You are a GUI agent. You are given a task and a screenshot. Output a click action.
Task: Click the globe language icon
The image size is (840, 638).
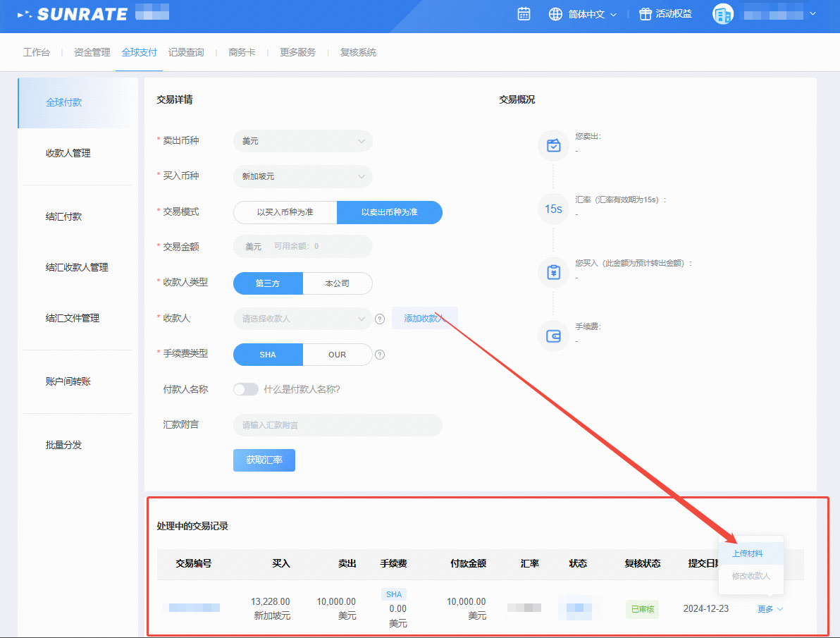555,14
